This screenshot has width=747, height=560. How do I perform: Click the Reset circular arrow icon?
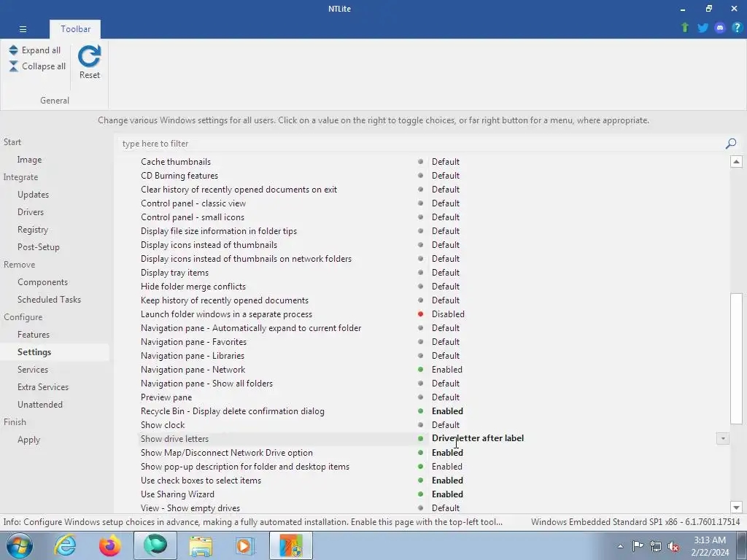[90, 57]
